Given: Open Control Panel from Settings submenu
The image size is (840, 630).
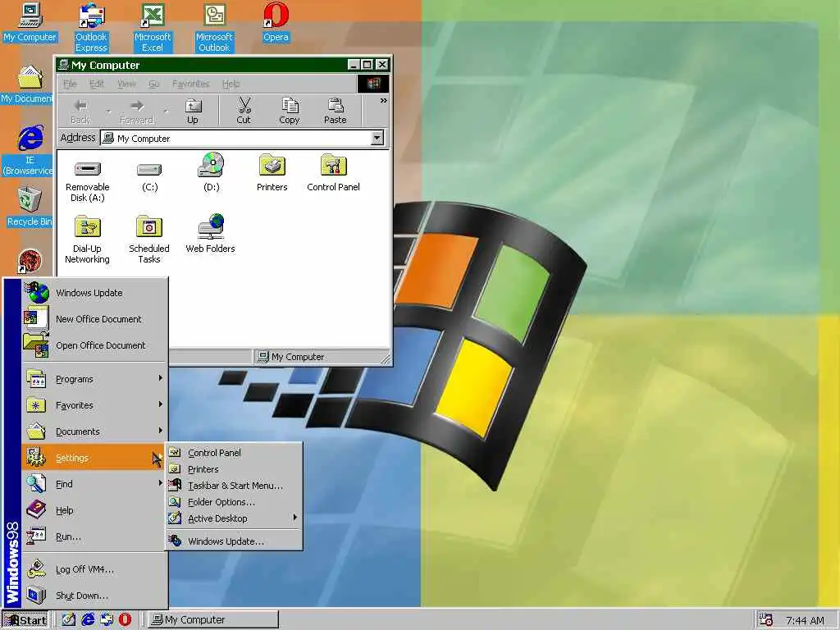Looking at the screenshot, I should coord(234,453).
